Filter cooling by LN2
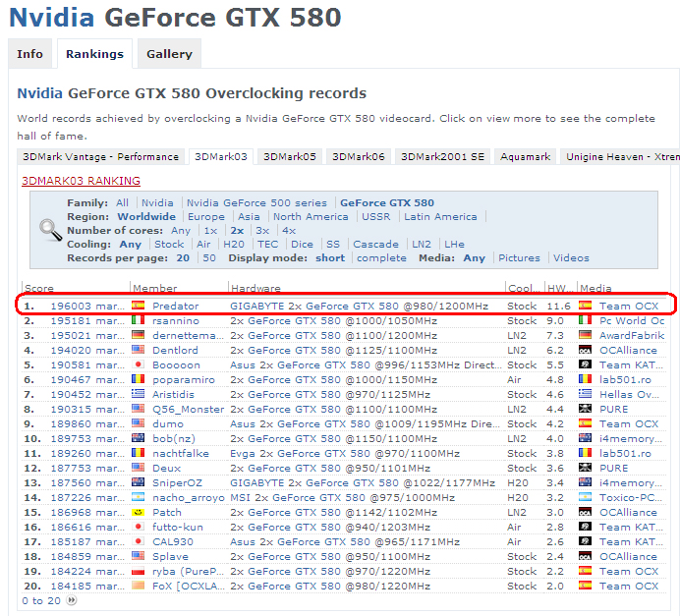Image resolution: width=680 pixels, height=616 pixels. 421,245
